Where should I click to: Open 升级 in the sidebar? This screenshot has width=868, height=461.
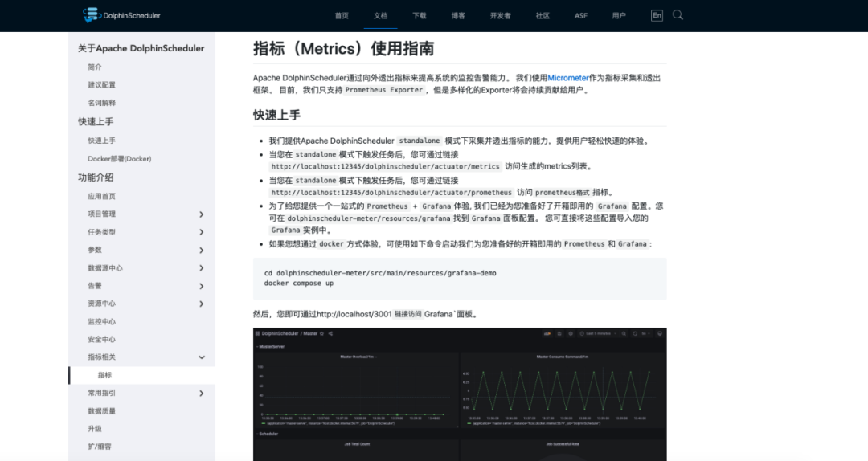point(95,429)
